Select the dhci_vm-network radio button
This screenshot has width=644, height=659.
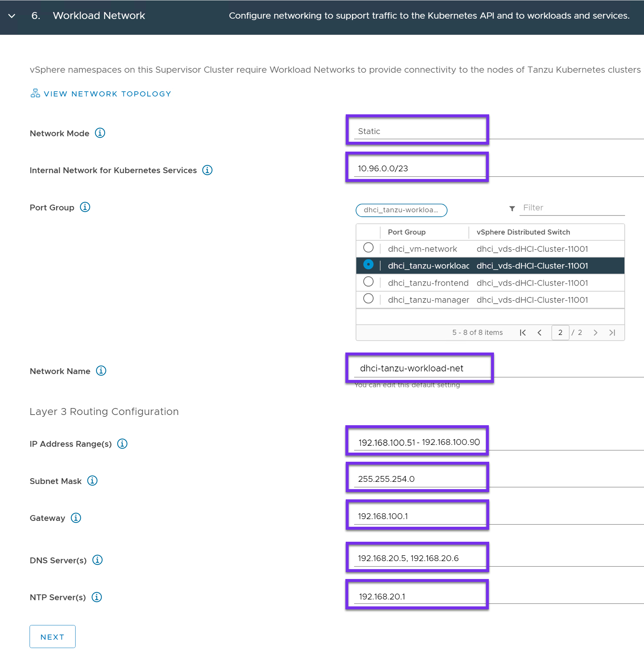[x=368, y=248]
